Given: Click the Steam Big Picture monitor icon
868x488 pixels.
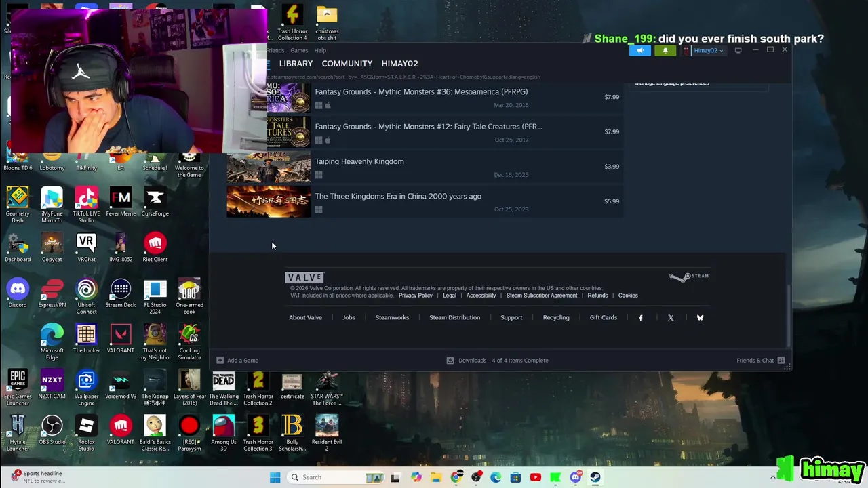Looking at the screenshot, I should click(x=738, y=50).
